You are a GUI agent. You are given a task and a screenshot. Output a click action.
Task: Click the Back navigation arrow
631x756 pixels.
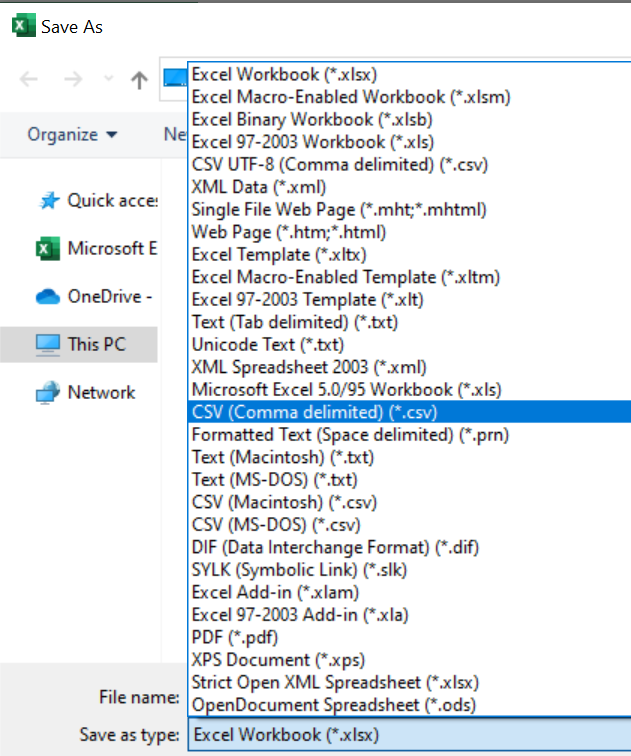coord(29,80)
